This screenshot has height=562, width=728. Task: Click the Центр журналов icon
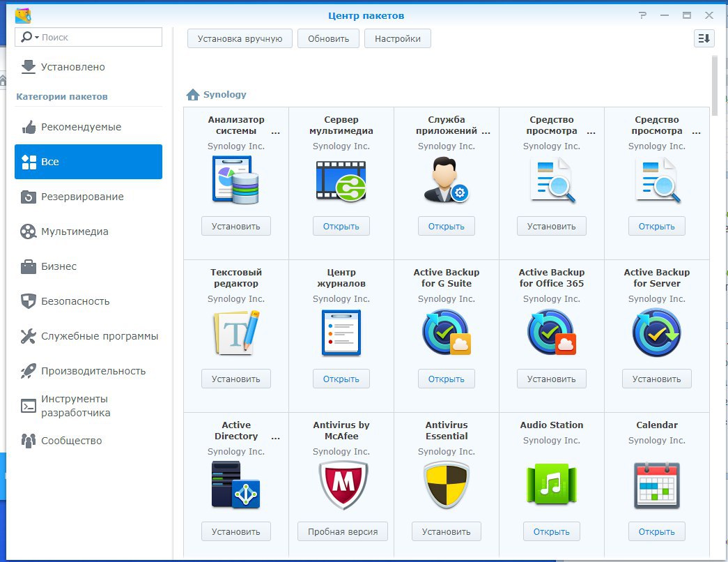click(341, 333)
